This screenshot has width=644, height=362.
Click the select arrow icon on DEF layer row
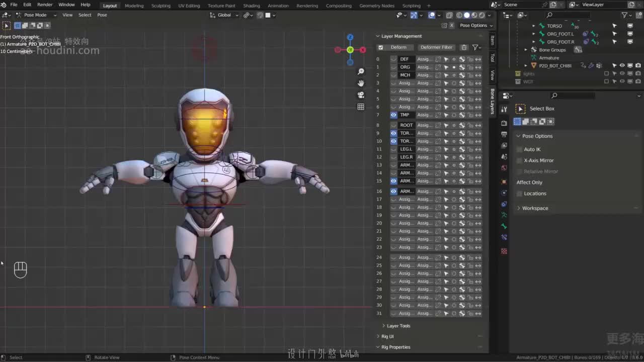(x=446, y=59)
